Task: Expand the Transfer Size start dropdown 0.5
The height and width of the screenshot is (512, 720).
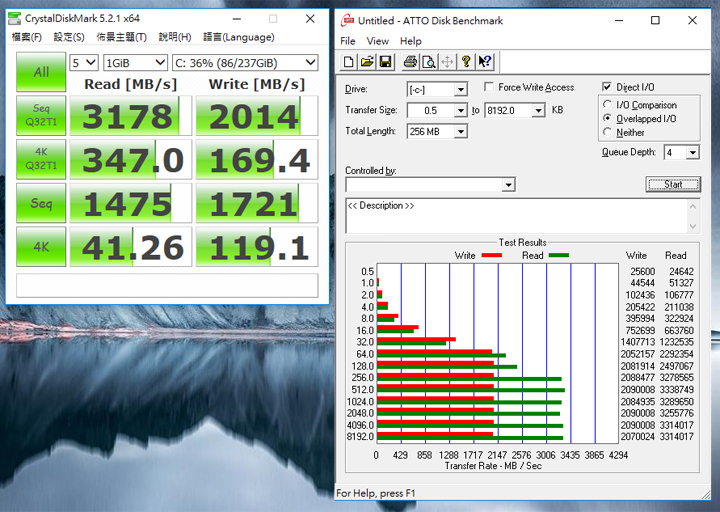Action: (x=460, y=111)
